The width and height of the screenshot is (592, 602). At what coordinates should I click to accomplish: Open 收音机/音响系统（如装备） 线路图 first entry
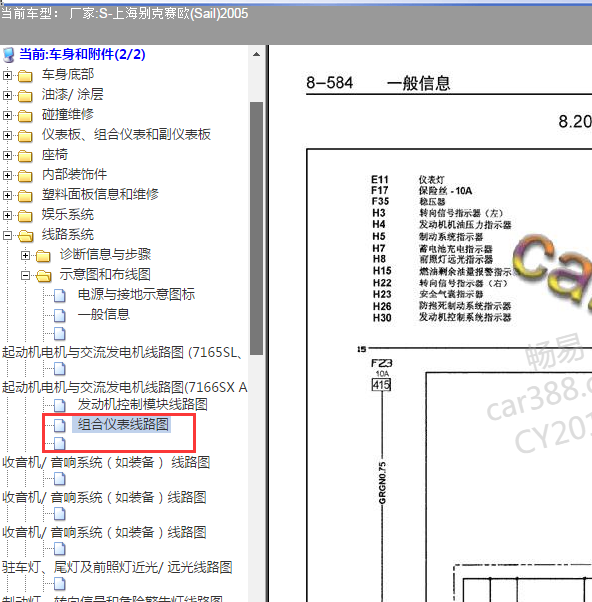click(106, 462)
